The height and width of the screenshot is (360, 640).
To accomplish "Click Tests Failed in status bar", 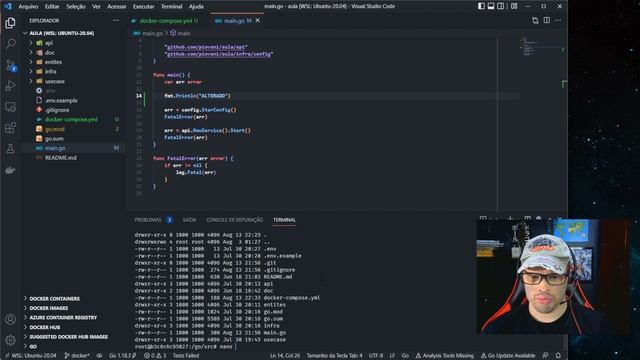I will coord(186,356).
